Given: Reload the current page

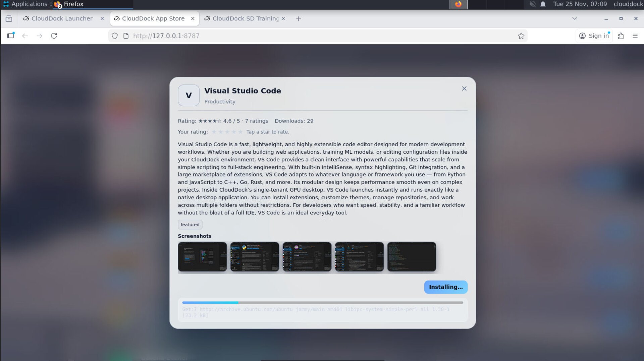Looking at the screenshot, I should [x=54, y=36].
